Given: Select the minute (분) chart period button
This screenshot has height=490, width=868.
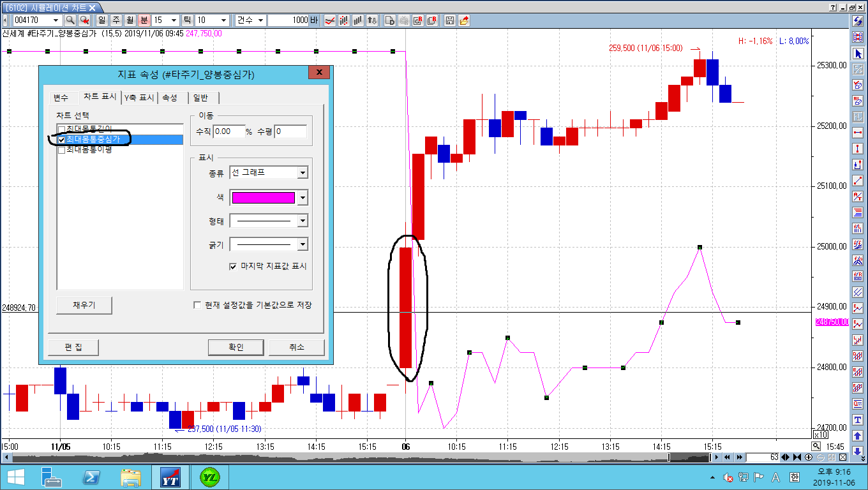Looking at the screenshot, I should (144, 20).
